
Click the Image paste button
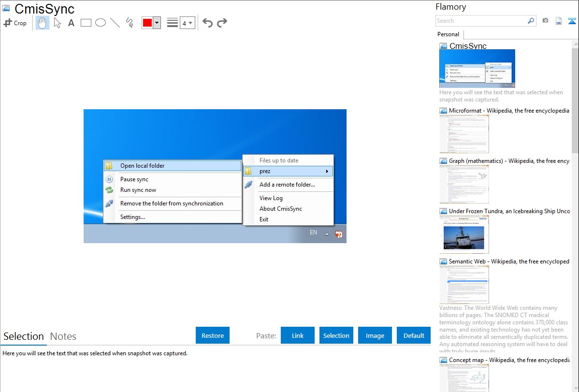pos(375,335)
